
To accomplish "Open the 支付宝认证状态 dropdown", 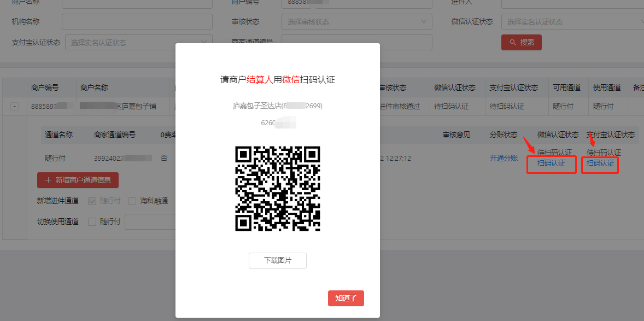I will (139, 42).
